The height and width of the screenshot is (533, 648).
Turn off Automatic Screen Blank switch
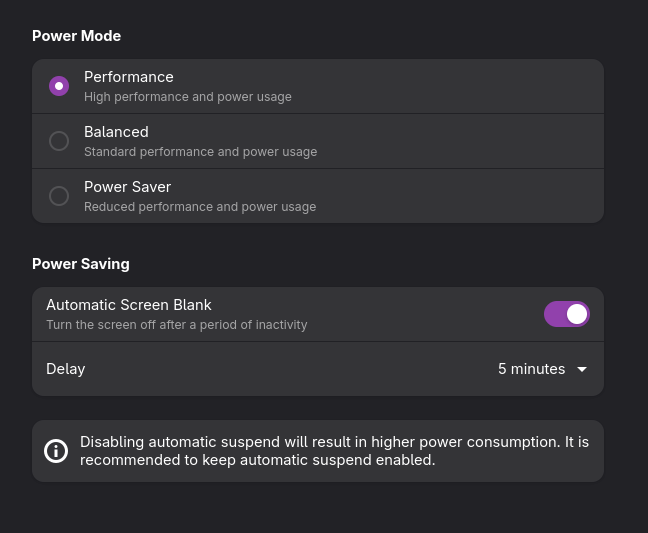click(566, 314)
